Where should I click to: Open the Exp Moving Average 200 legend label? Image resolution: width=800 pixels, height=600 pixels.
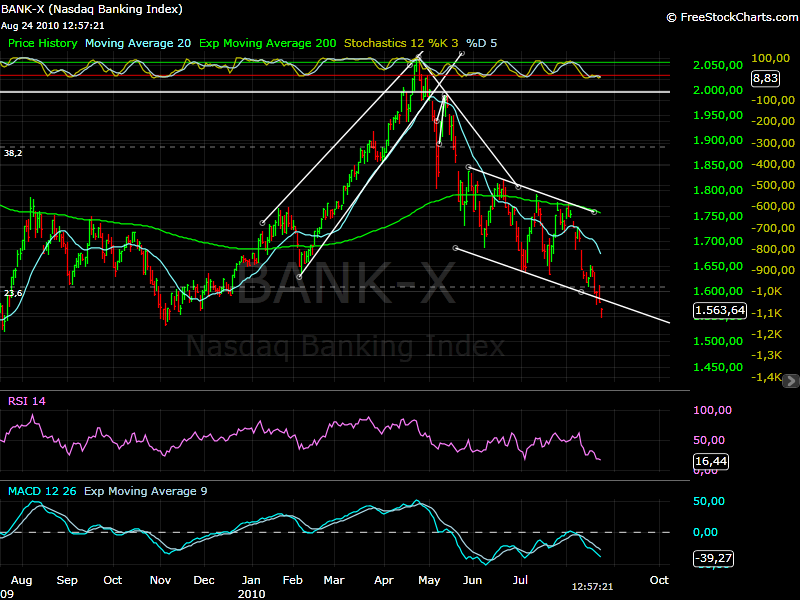267,43
